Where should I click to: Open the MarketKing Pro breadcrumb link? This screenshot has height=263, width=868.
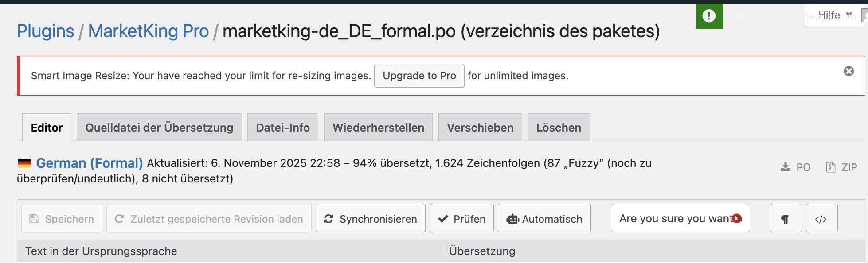[148, 31]
